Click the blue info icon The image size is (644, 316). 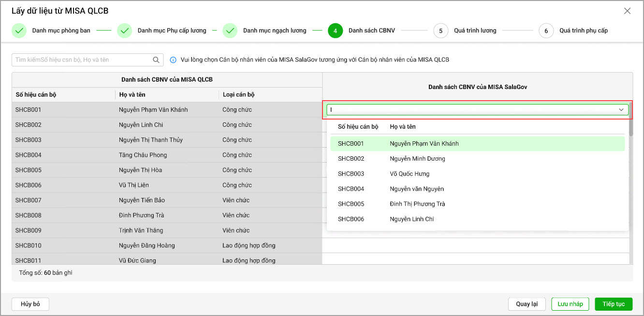(x=173, y=60)
